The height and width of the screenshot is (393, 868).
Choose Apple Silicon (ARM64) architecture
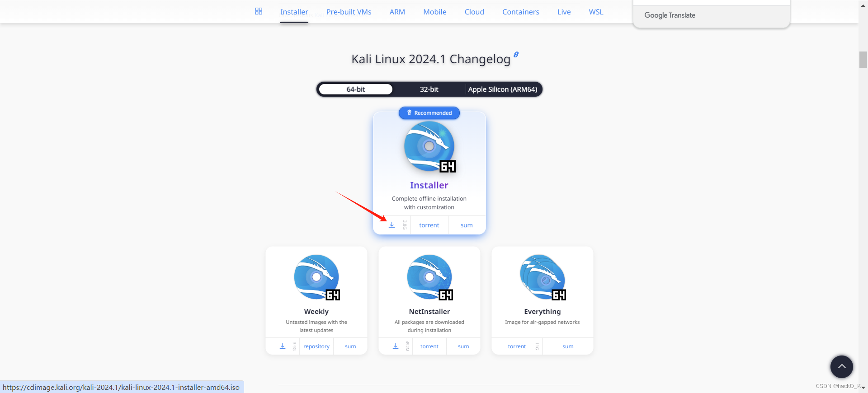tap(503, 89)
